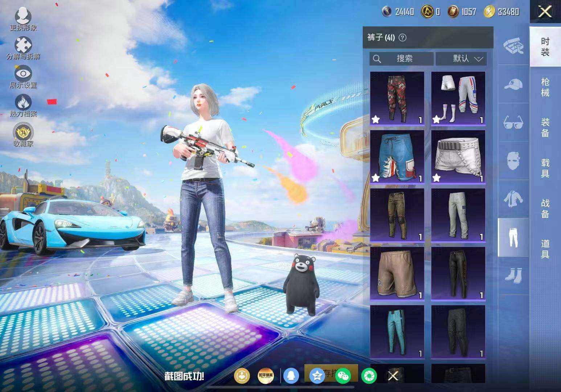Screen dimensions: 561x392
Task: Switch to the shoes category icon
Action: click(513, 275)
